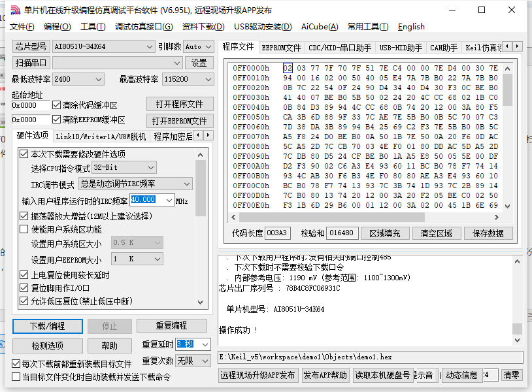Open the 调试仿真接口(G) menu
Image resolution: width=532 pixels, height=392 pixels.
click(144, 27)
